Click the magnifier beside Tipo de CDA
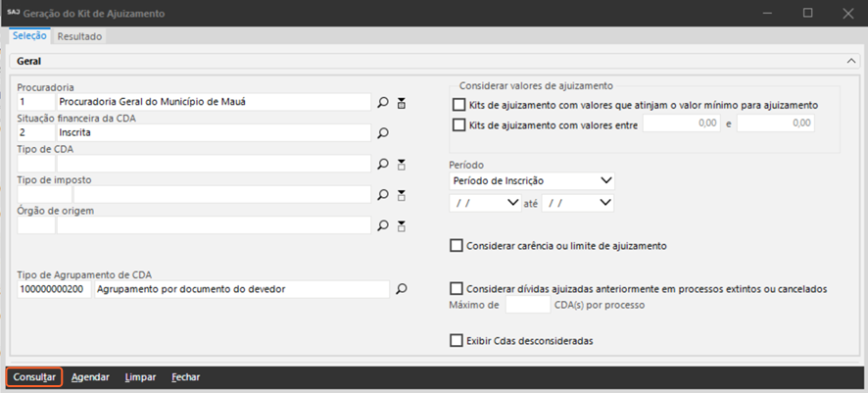The width and height of the screenshot is (868, 393). tap(384, 164)
